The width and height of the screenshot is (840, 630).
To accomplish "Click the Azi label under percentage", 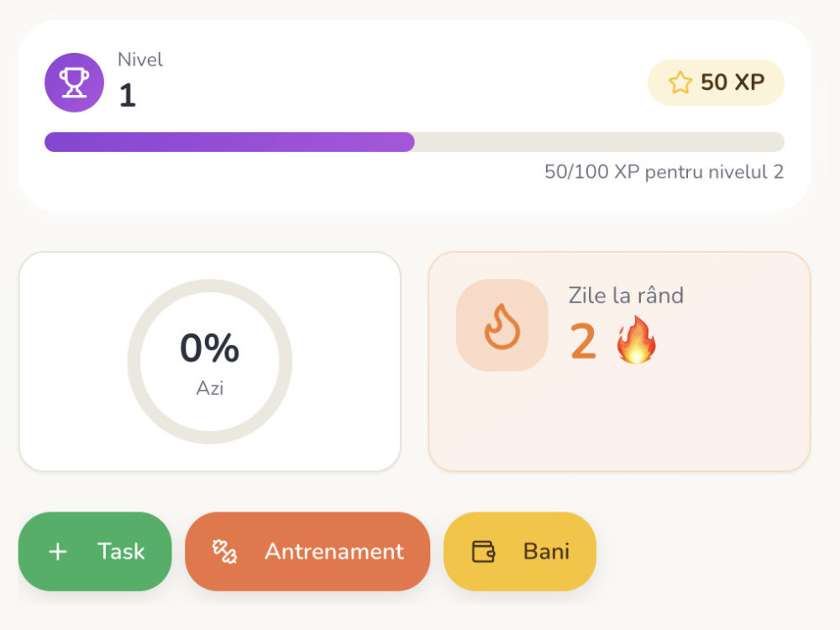I will [209, 388].
